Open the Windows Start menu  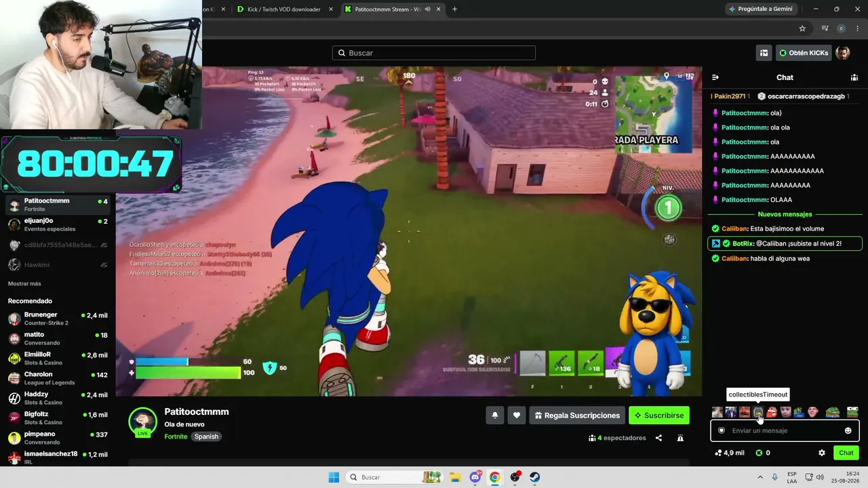pyautogui.click(x=334, y=477)
